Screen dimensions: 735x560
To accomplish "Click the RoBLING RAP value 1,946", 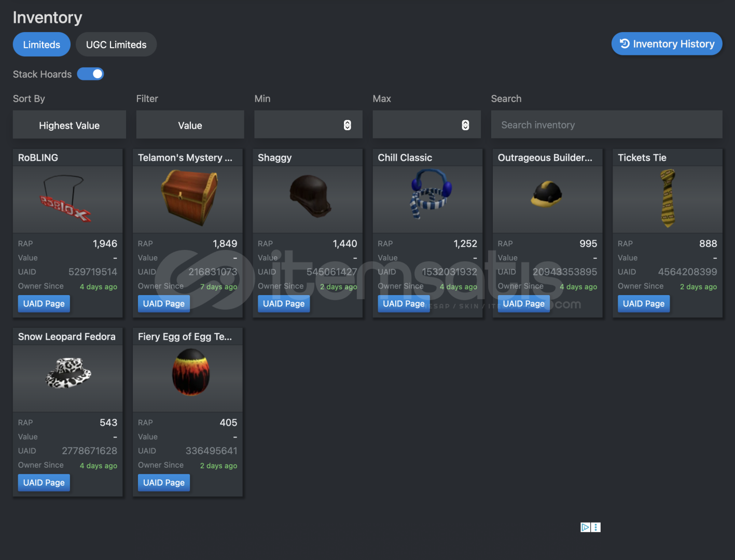I will (105, 244).
